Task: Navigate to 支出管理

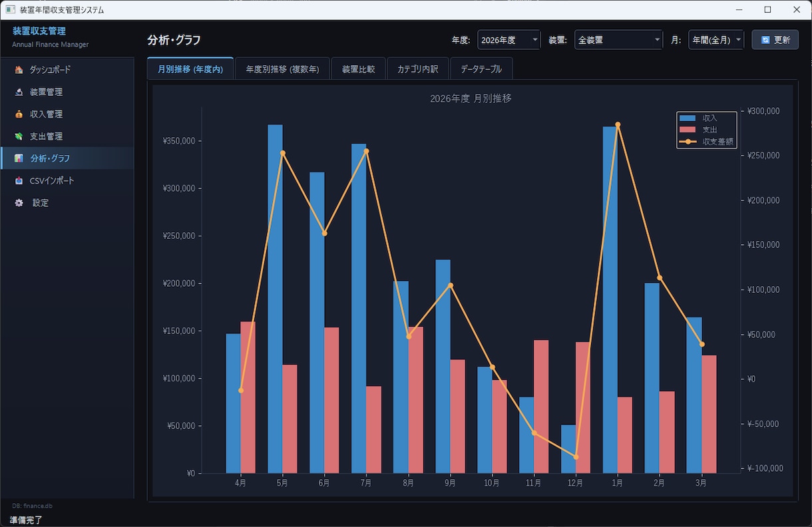Action: click(67, 136)
